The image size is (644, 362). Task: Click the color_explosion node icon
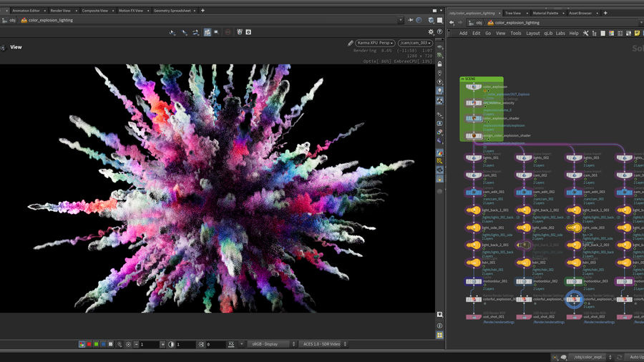474,87
